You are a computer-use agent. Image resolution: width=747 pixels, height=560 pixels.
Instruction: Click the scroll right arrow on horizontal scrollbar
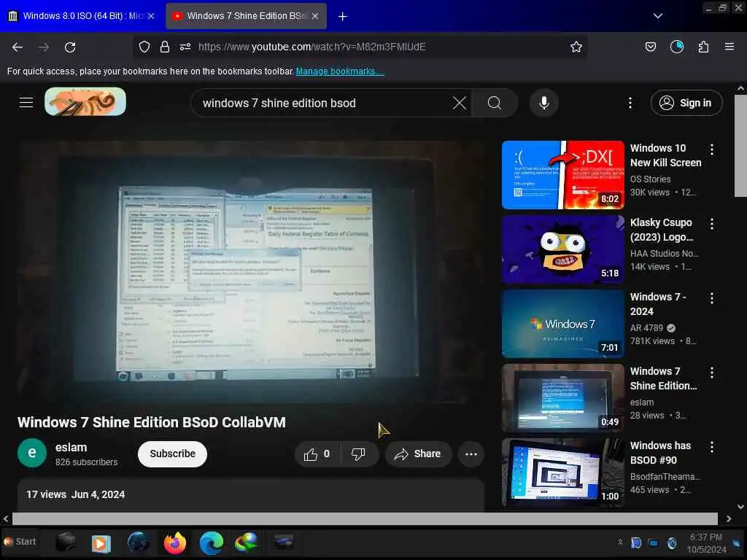coord(729,518)
